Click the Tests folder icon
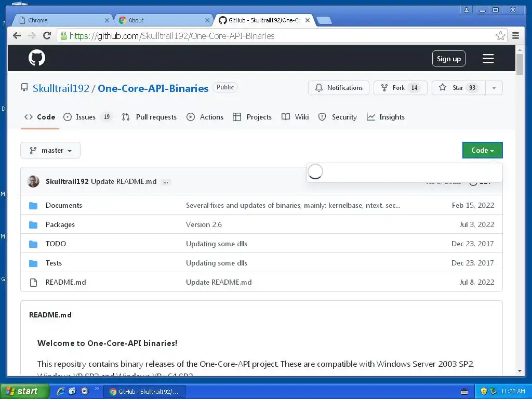 [33, 263]
